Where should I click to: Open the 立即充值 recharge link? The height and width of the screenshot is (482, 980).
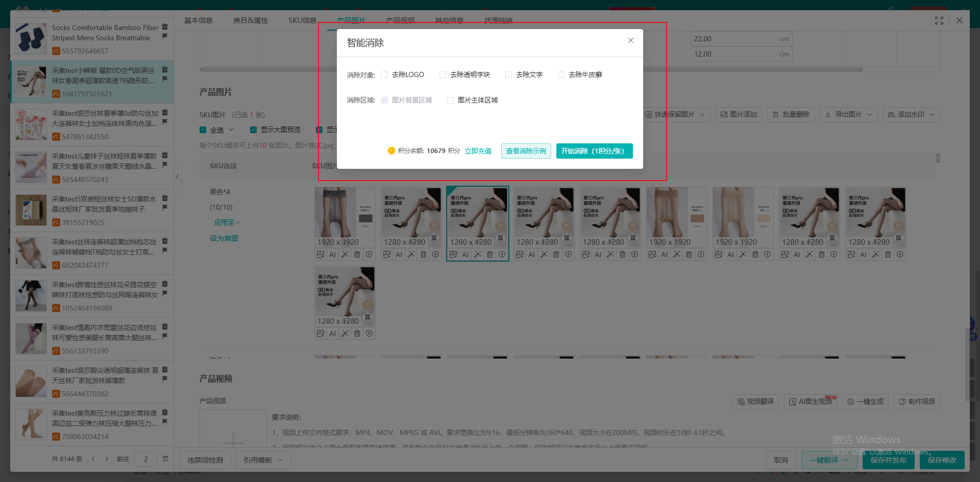[478, 151]
